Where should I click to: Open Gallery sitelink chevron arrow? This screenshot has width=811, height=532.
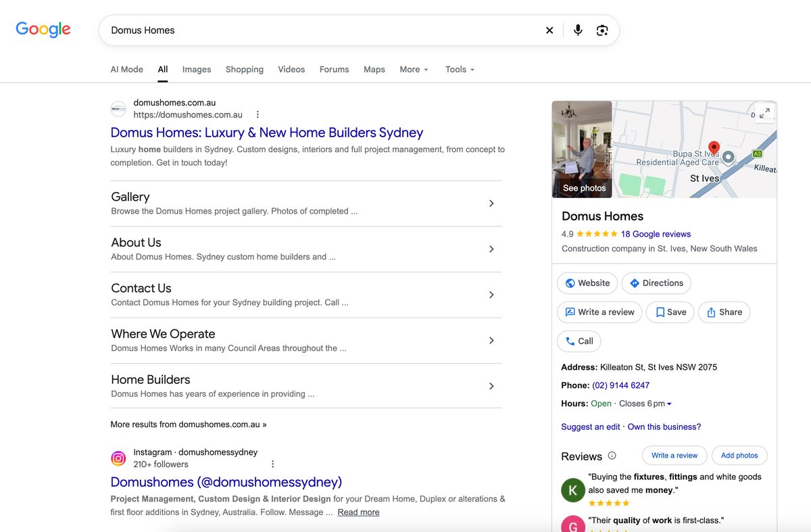click(491, 203)
